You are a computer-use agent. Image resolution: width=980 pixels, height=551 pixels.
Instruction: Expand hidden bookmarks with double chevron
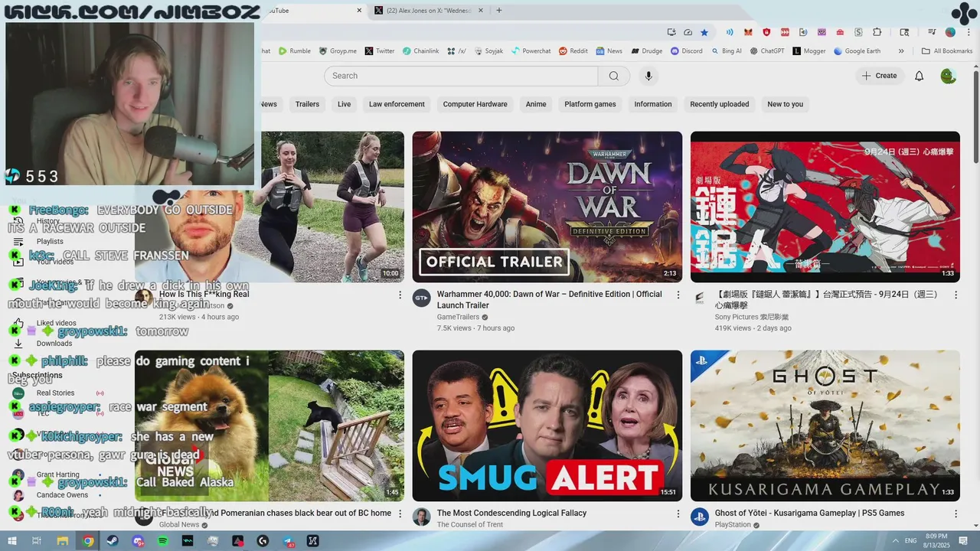coord(901,51)
